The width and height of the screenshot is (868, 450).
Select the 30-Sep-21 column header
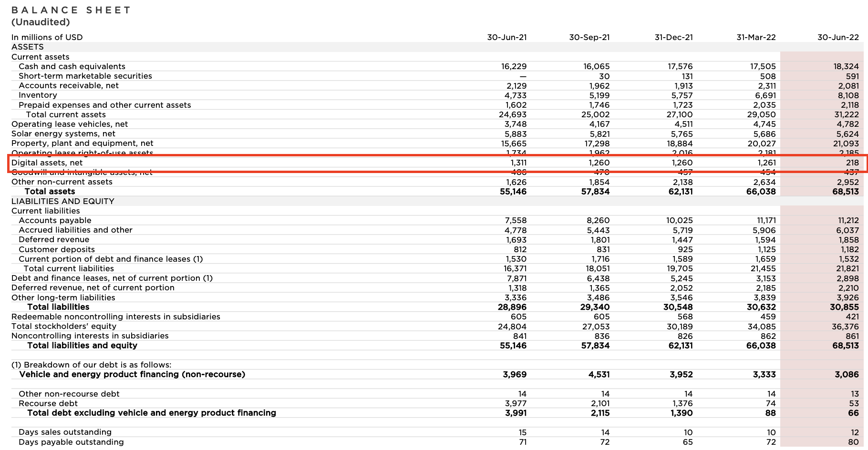click(x=589, y=37)
